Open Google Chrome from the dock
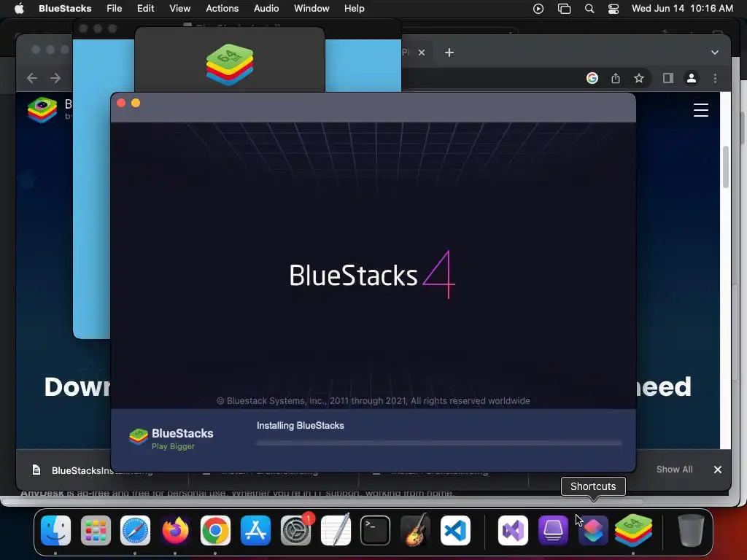The height and width of the screenshot is (560, 747). pos(215,530)
